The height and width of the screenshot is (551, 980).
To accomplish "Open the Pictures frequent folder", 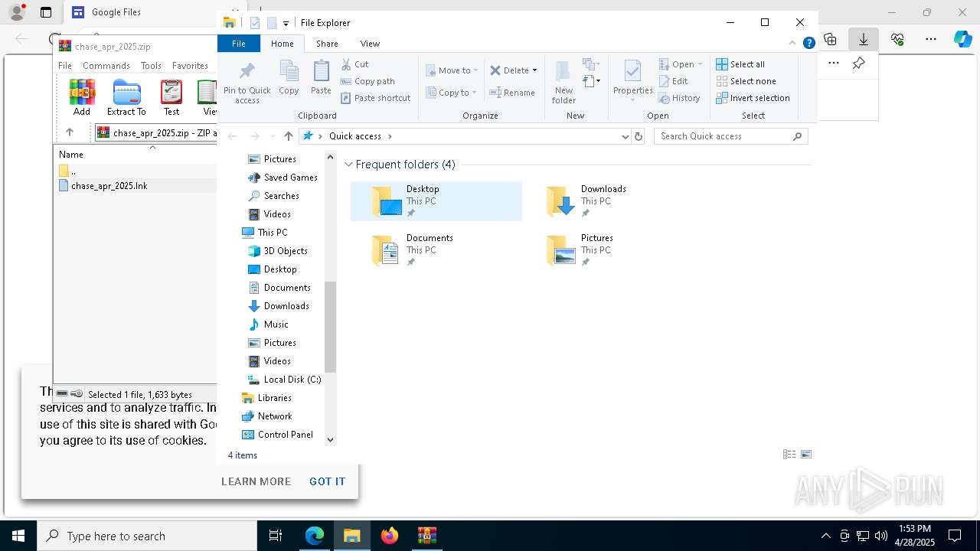I will 610,250.
